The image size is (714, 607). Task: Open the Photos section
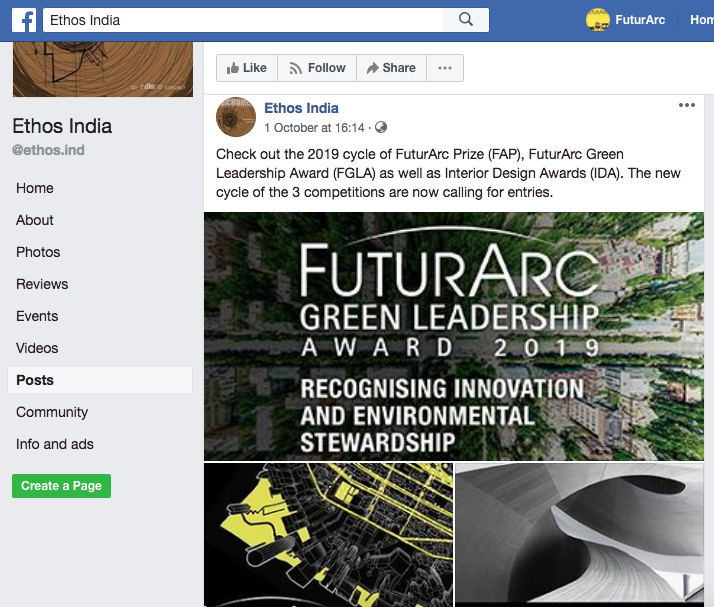[38, 252]
